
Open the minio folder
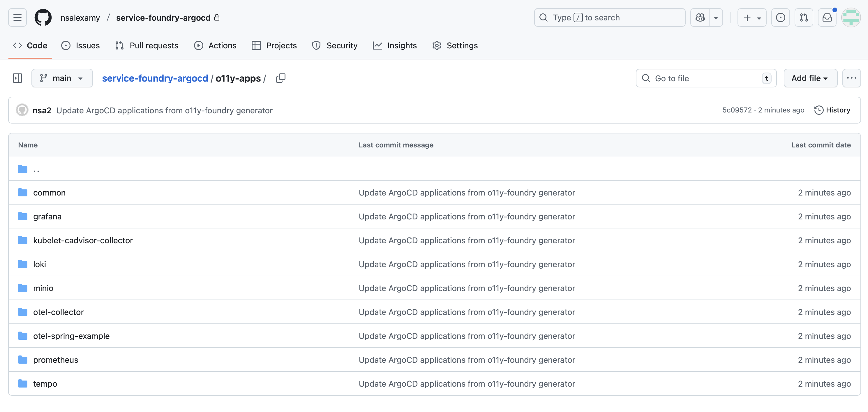pos(43,288)
